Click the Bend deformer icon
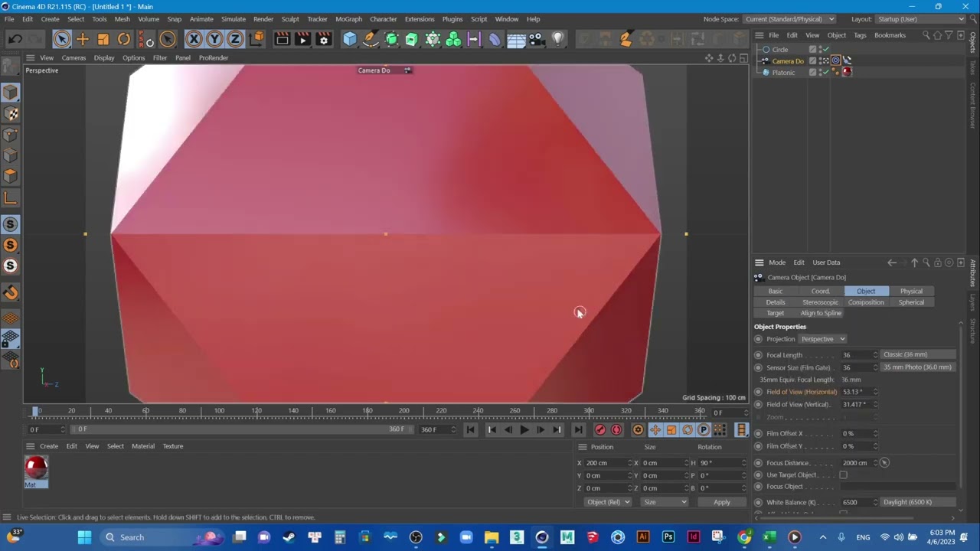 [x=495, y=39]
